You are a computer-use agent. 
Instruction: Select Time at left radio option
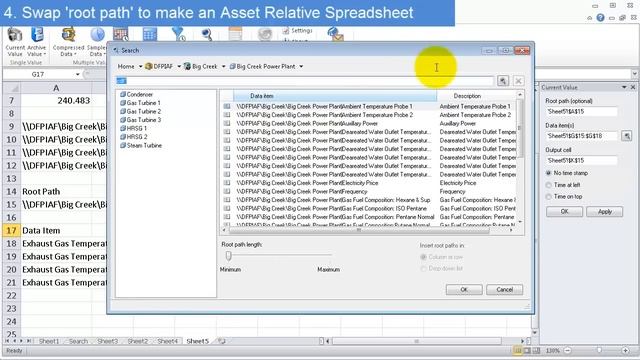coord(549,185)
